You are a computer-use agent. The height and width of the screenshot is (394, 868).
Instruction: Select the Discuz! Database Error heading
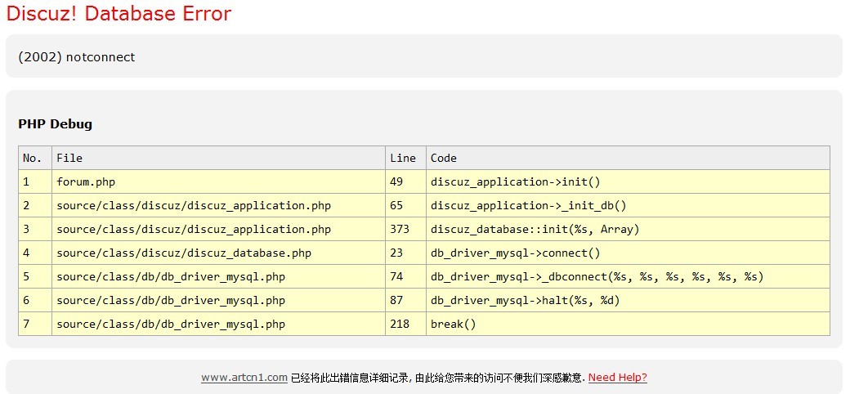(x=119, y=13)
